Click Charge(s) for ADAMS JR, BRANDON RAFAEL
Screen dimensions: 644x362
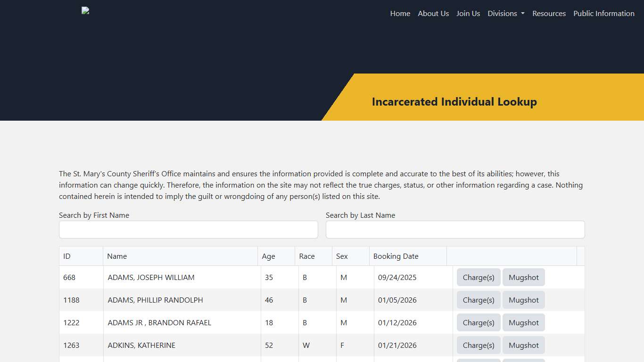[478, 322]
